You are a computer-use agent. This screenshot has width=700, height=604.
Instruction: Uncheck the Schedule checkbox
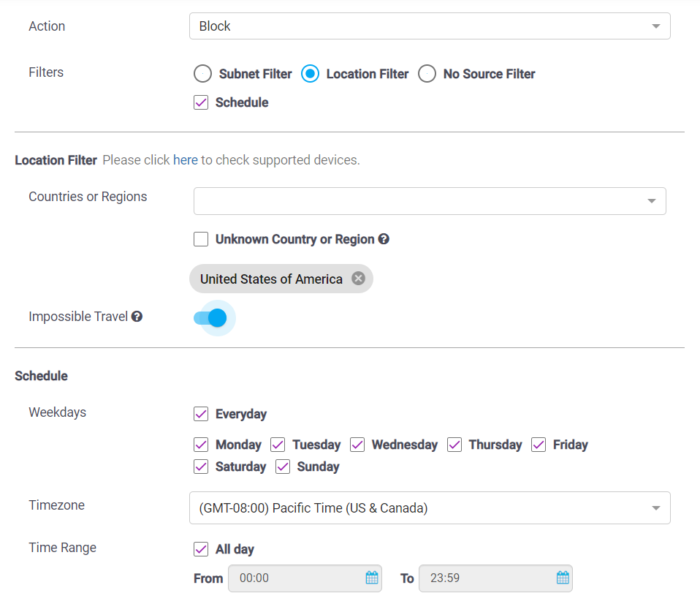coord(200,102)
